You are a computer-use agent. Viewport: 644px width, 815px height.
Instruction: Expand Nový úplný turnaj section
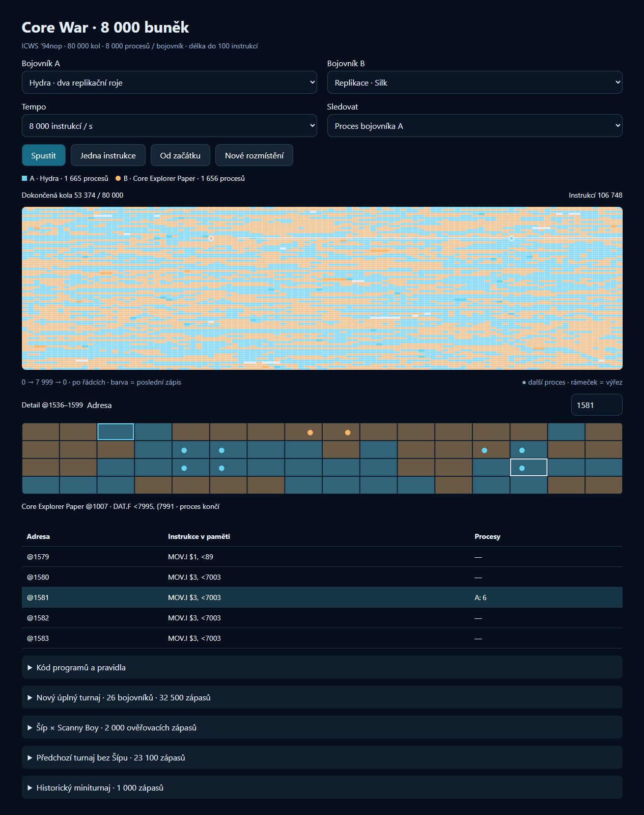coord(322,697)
